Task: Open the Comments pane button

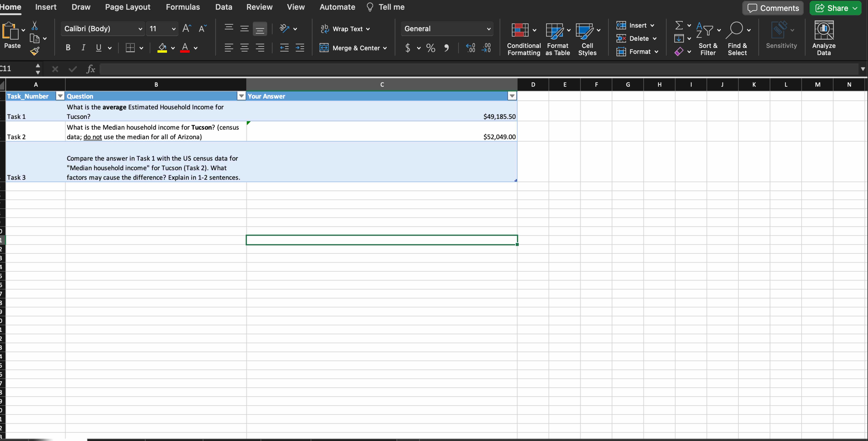Action: pos(773,8)
